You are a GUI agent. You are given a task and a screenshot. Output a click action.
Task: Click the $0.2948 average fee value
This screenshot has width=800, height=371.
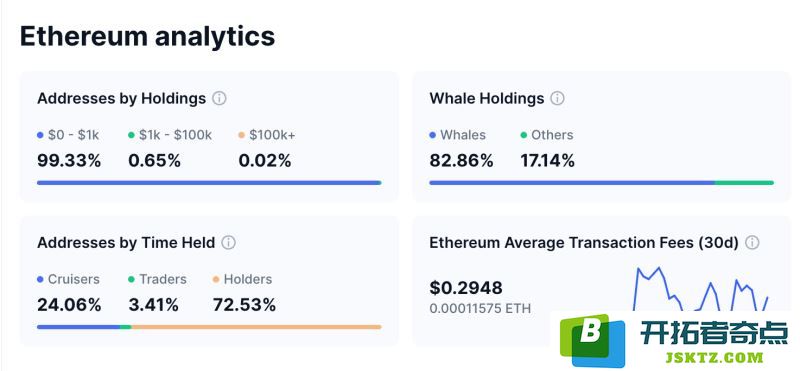click(x=466, y=288)
